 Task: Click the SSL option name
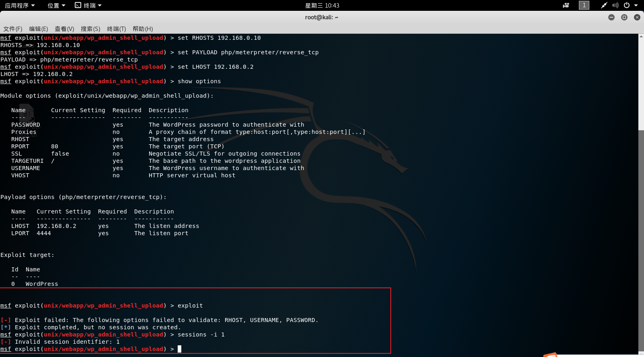(16, 154)
